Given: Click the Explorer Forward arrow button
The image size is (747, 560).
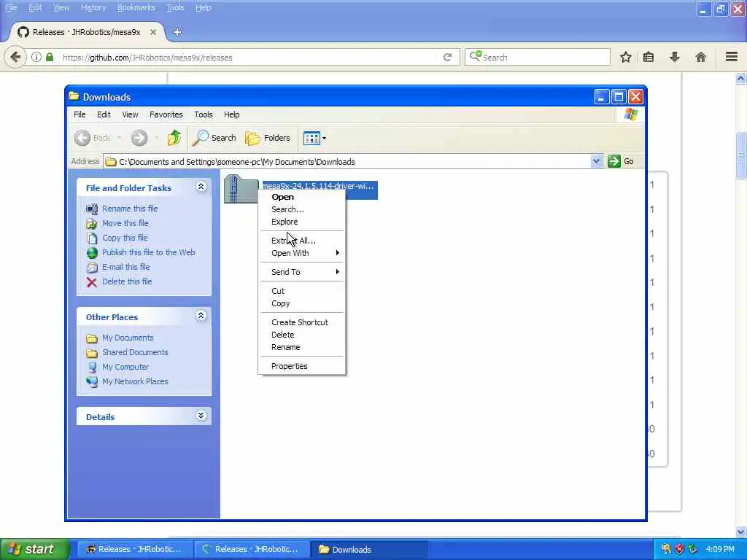Looking at the screenshot, I should [139, 138].
